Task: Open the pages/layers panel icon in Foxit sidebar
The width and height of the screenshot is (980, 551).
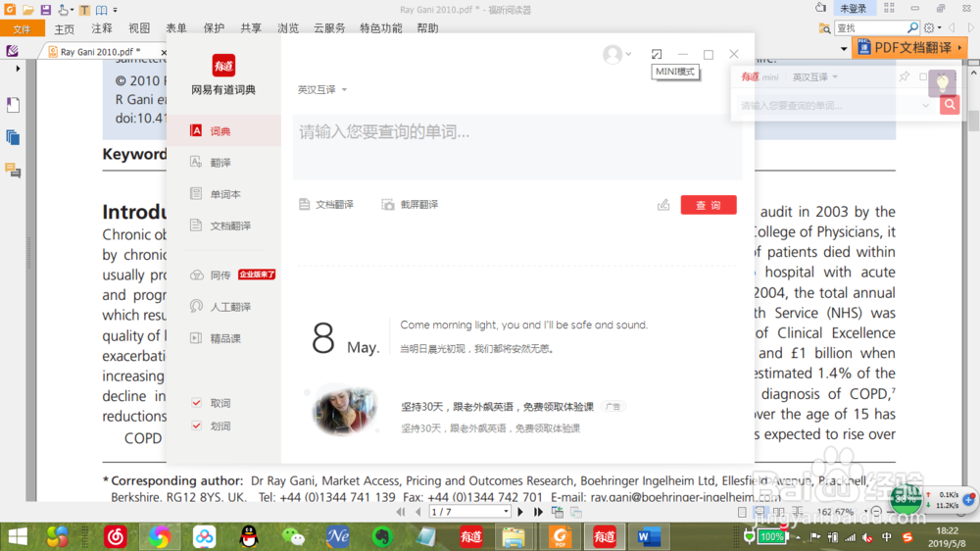Action: [13, 137]
